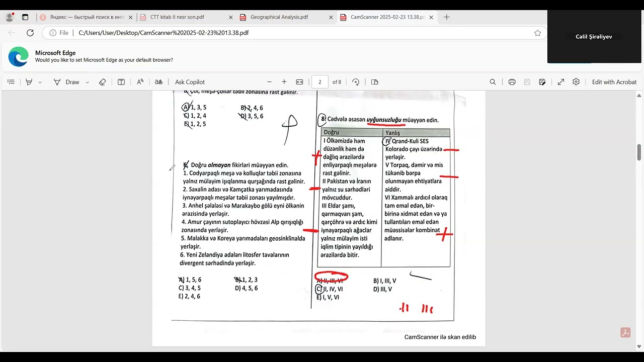Open the PDF table of contents panel
The width and height of the screenshot is (644, 362).
coord(11,82)
